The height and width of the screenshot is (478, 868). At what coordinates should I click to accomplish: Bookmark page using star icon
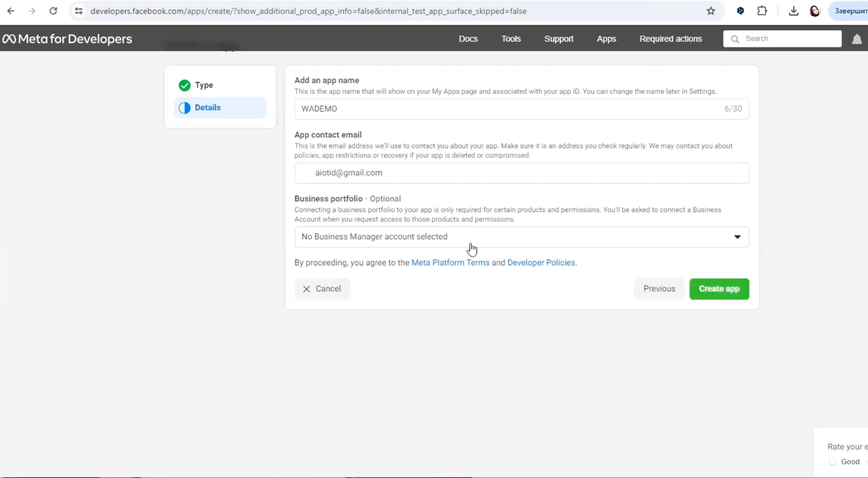(x=711, y=11)
